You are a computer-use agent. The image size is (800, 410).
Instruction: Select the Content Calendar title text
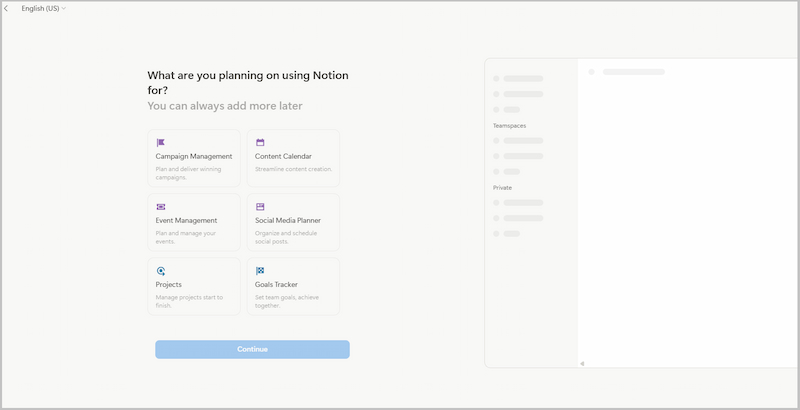click(x=283, y=157)
